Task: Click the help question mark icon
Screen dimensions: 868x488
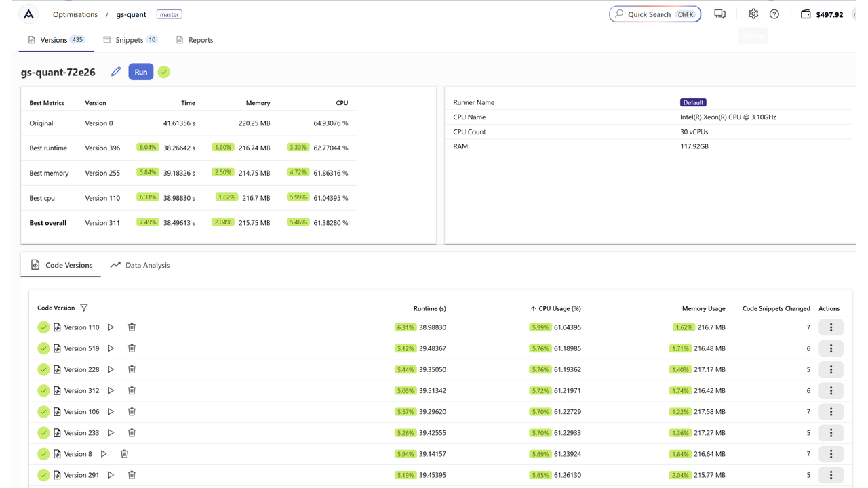Action: pos(774,14)
